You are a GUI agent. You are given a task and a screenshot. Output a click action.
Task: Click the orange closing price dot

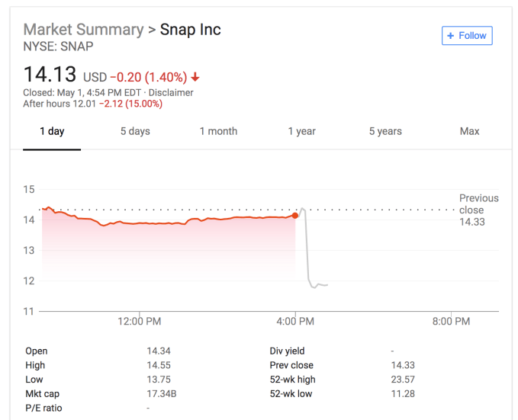coord(295,216)
